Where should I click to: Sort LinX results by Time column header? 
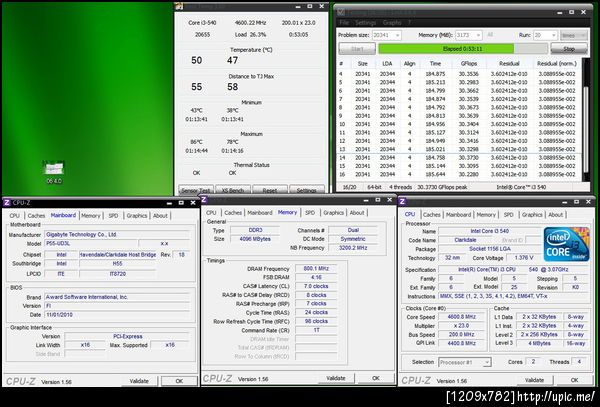coord(435,63)
